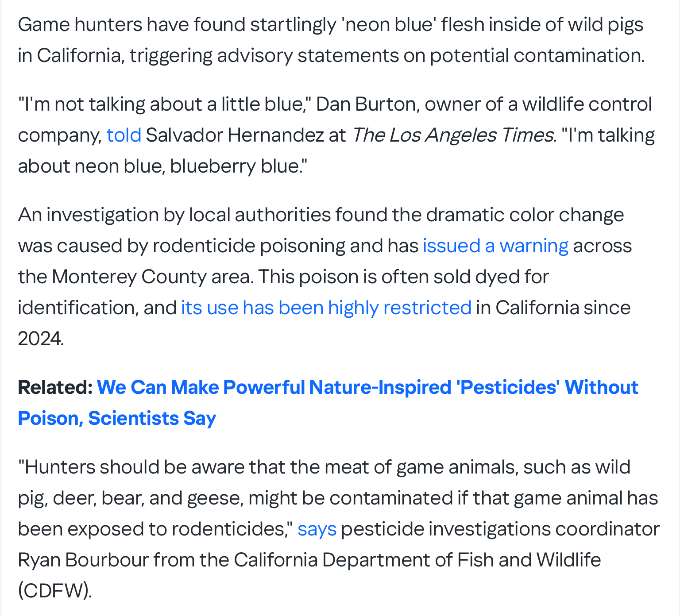Follow the "issued a warning" link

(x=495, y=246)
